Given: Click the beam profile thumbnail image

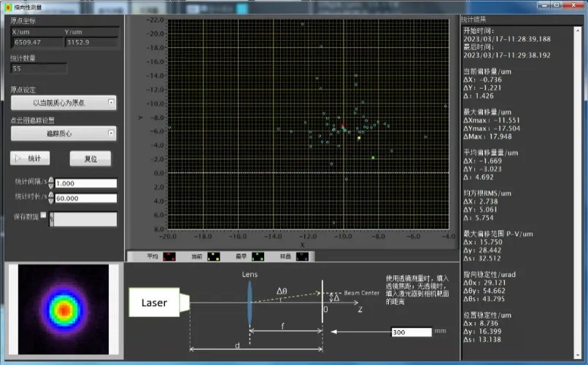Looking at the screenshot, I should coord(63,309).
